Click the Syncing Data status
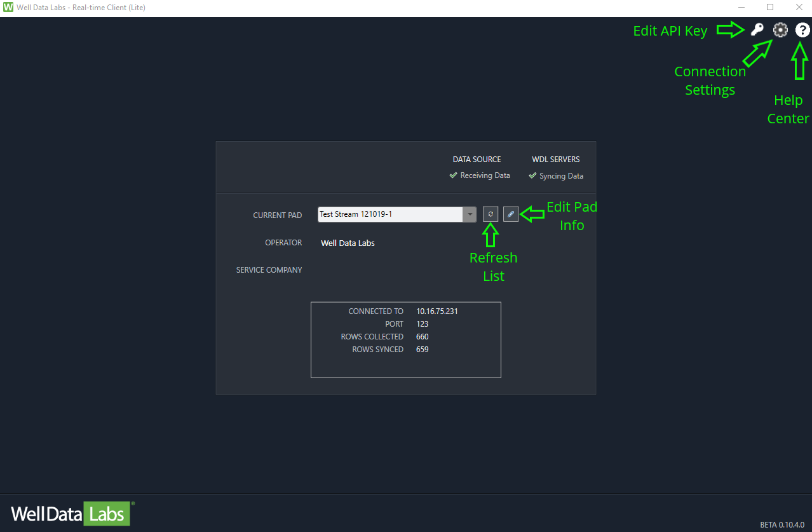The width and height of the screenshot is (812, 532). [x=556, y=176]
